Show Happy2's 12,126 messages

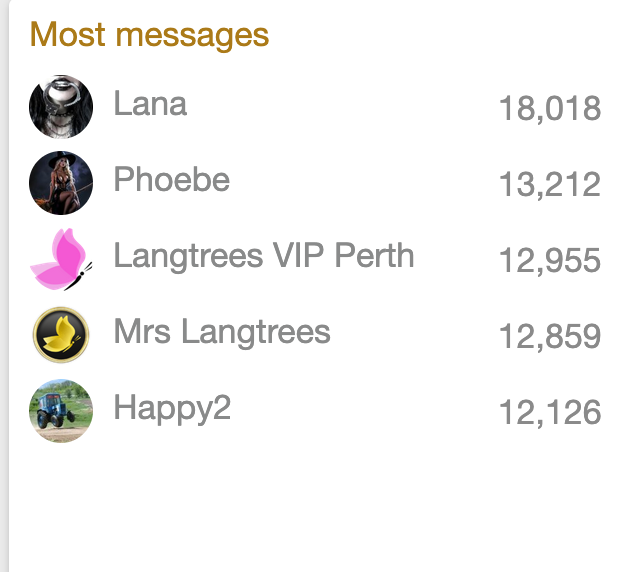[x=549, y=412]
